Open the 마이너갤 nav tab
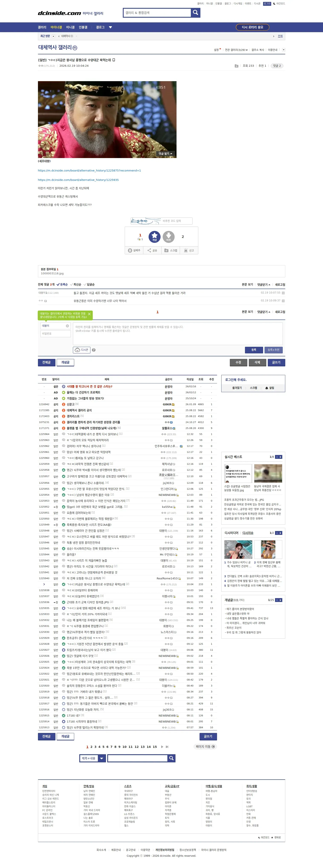Viewport: 323px width, 868px height. (x=56, y=27)
